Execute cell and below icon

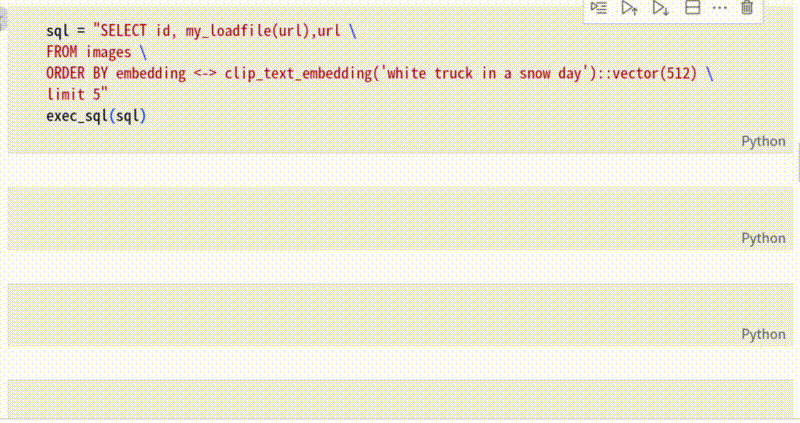click(x=660, y=8)
